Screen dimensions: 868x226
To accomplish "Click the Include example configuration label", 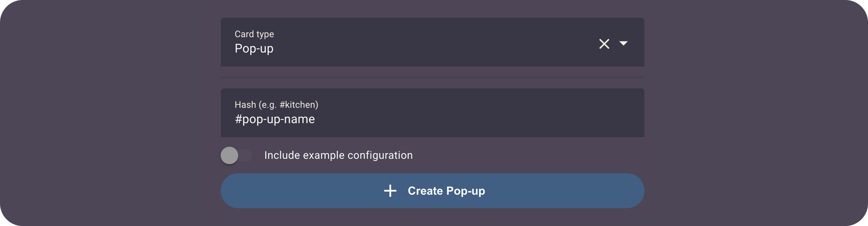I will [338, 155].
